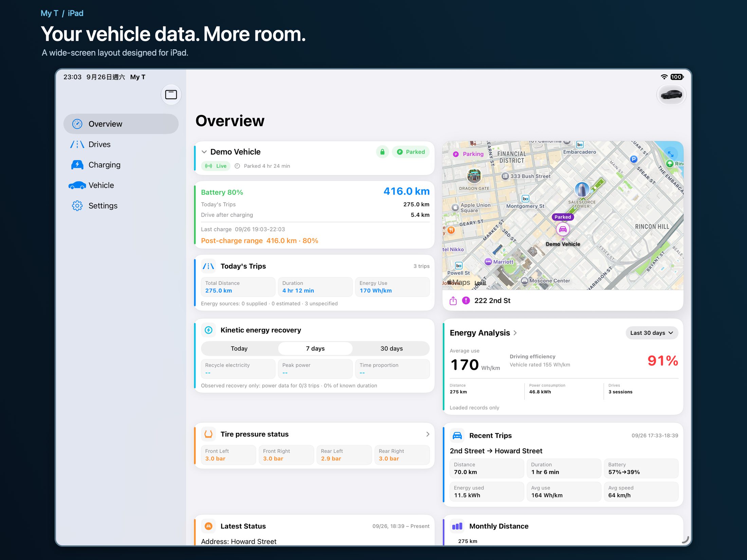Click the Recent Trips car icon

click(457, 435)
